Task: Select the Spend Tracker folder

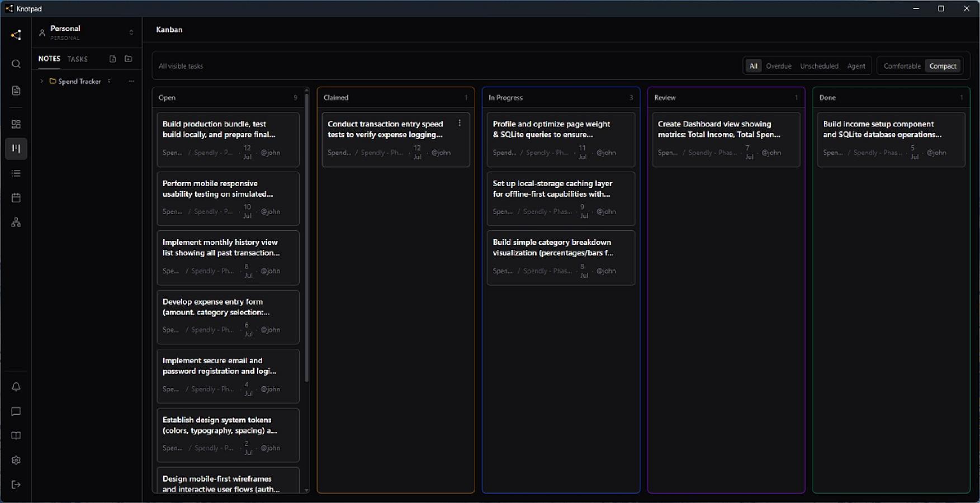Action: [x=79, y=82]
